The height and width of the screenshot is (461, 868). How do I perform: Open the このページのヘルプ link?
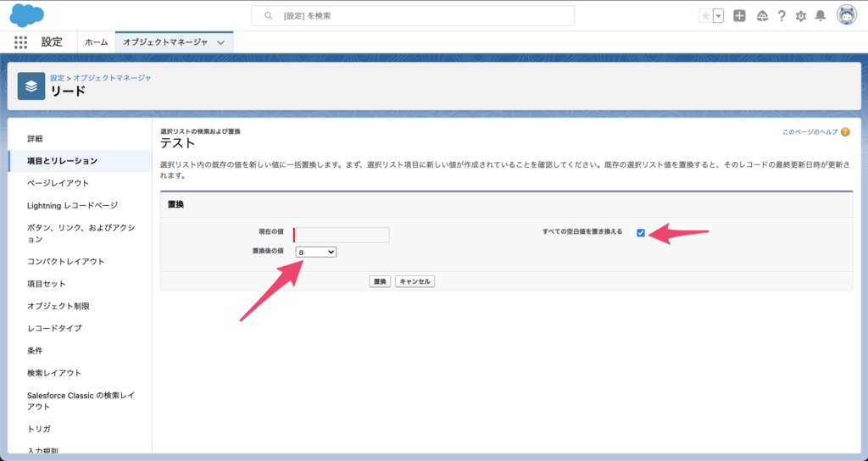[x=810, y=132]
